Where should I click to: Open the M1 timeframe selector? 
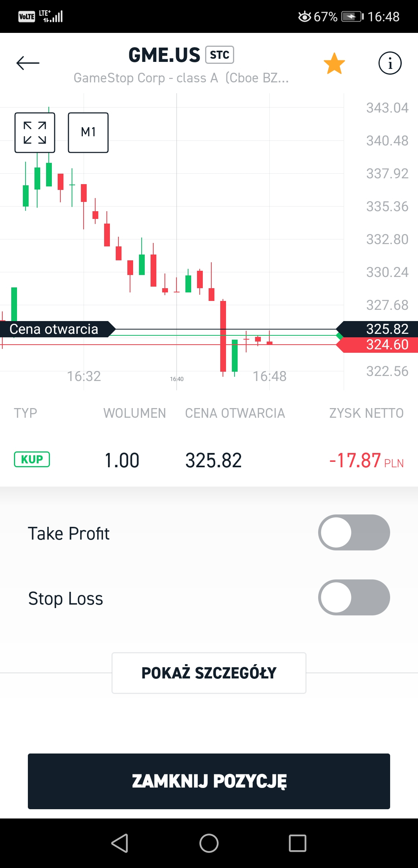coord(88,133)
